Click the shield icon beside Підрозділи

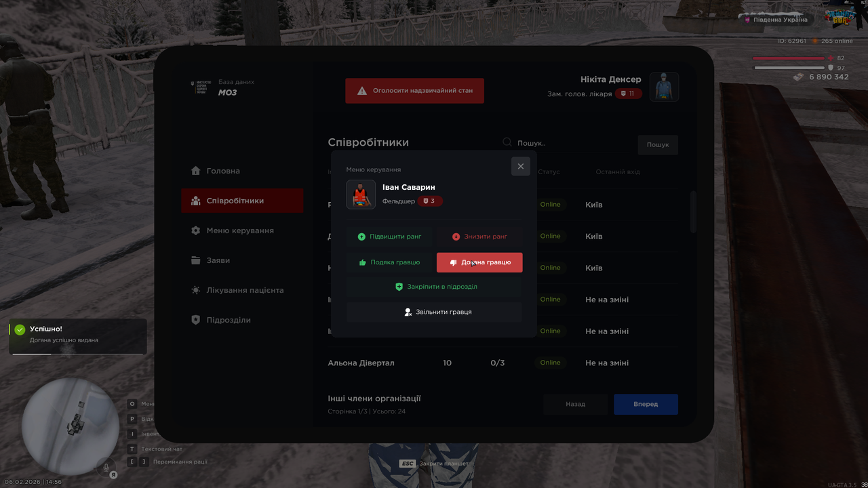tap(196, 320)
